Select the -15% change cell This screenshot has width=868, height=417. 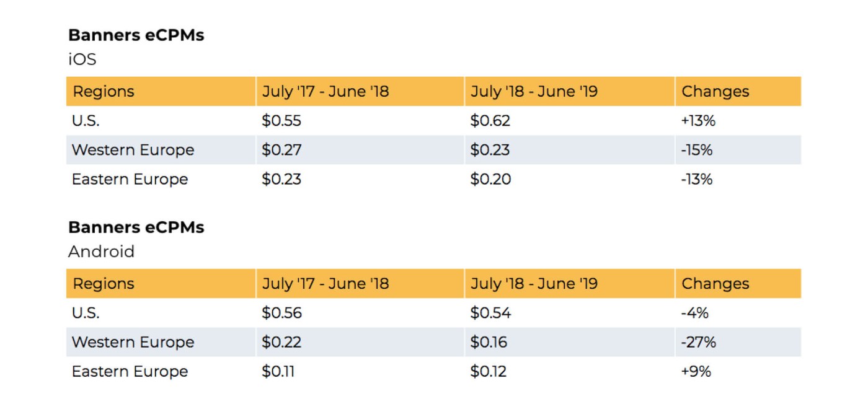696,150
